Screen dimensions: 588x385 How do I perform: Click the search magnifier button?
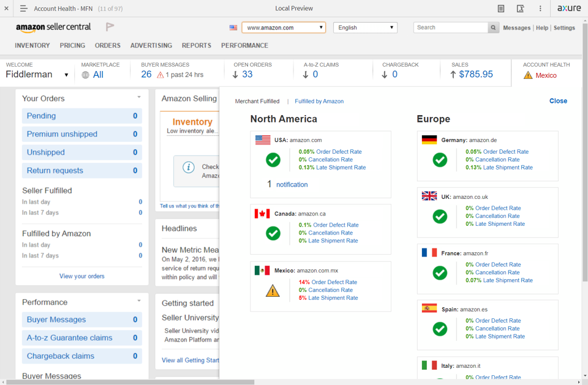[493, 28]
